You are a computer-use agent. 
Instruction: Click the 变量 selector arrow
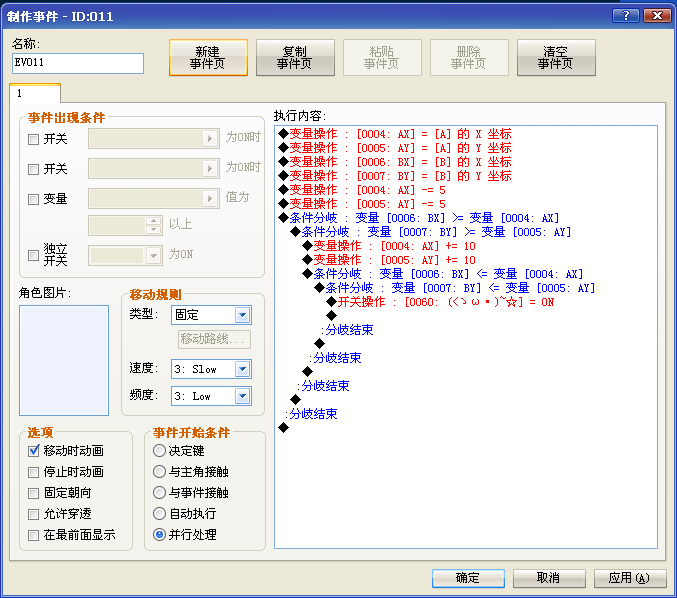tap(210, 198)
